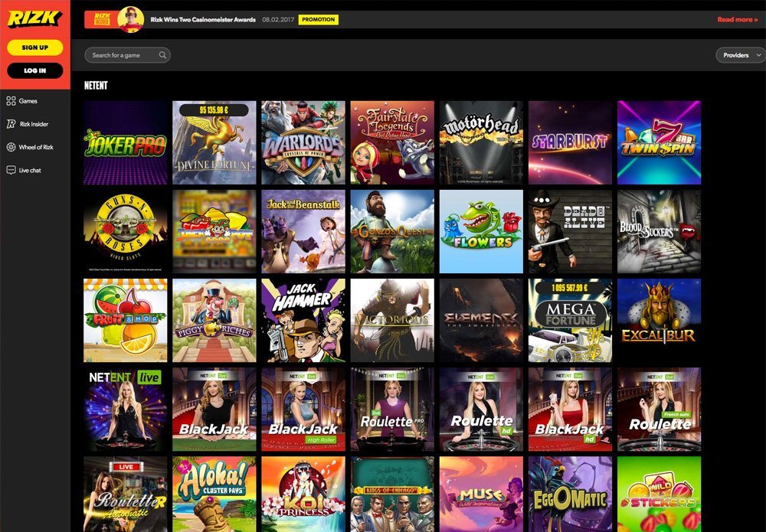The height and width of the screenshot is (532, 766).
Task: Open the Jack Hammer game
Action: click(303, 320)
